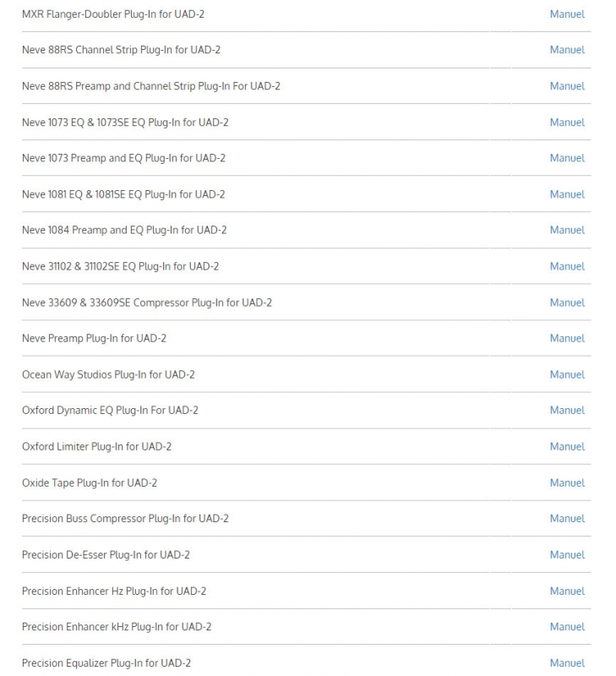The width and height of the screenshot is (616, 676).
Task: Open Manuel for Neve 31102 & 31102SE EQ
Action: pos(566,266)
